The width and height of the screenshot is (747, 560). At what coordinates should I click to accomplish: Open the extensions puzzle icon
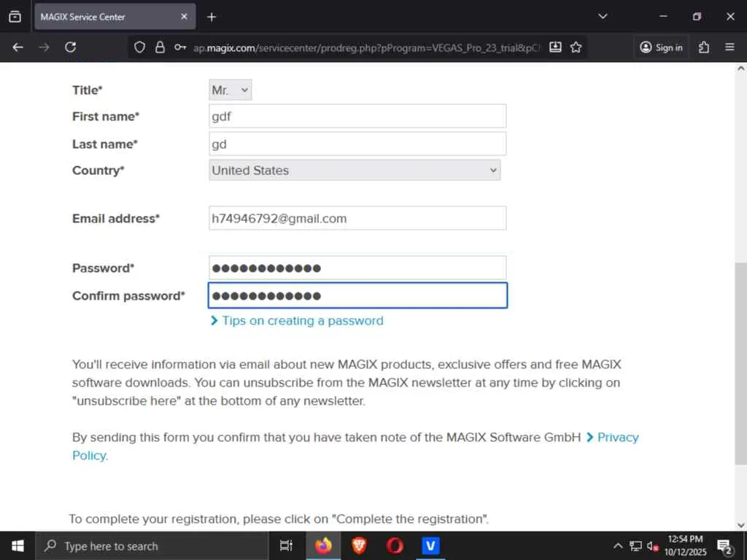[704, 47]
